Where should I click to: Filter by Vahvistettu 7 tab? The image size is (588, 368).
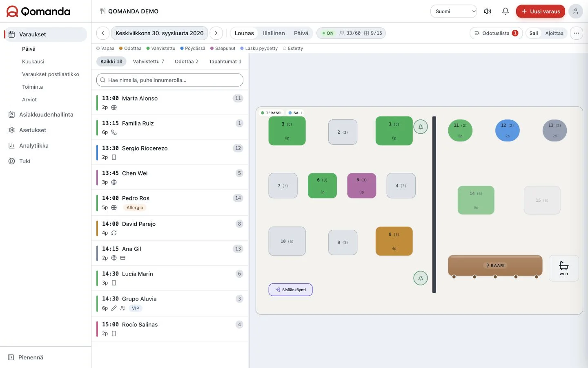click(149, 61)
